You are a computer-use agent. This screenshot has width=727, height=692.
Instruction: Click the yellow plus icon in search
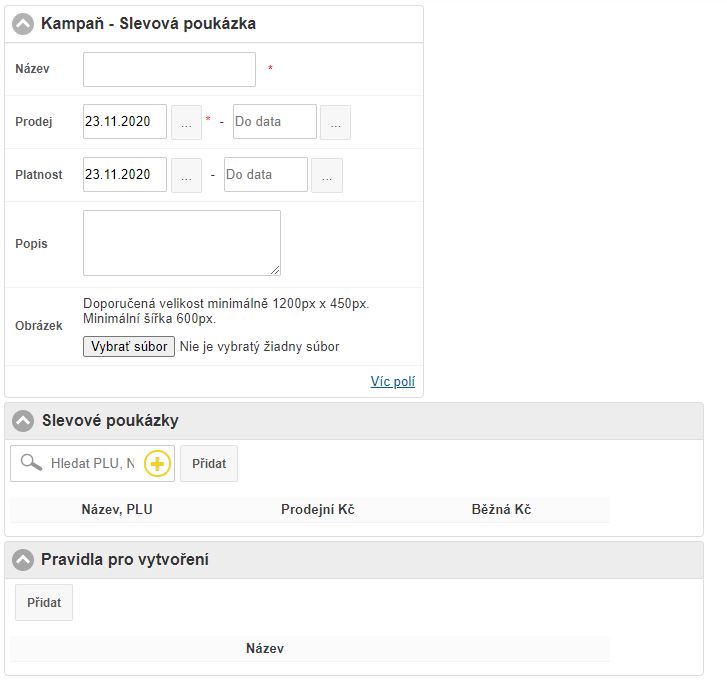[x=158, y=464]
